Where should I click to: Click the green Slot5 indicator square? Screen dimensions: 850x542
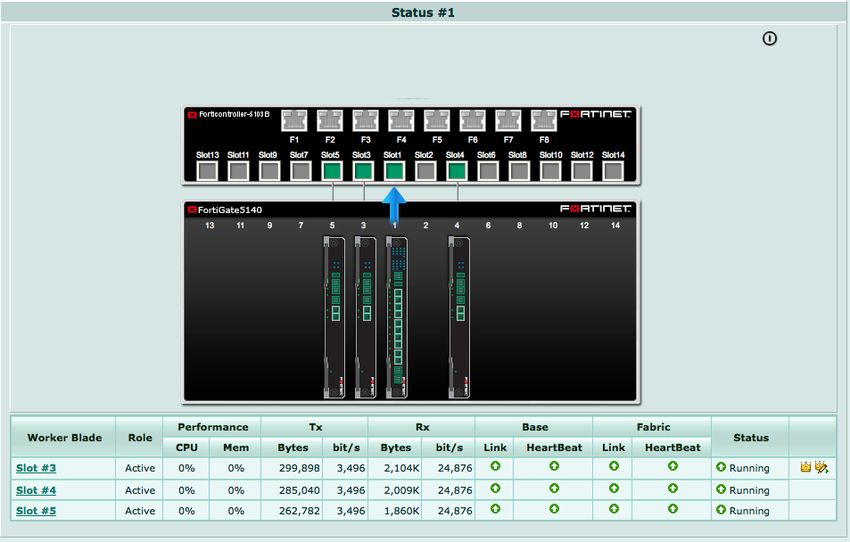(332, 171)
